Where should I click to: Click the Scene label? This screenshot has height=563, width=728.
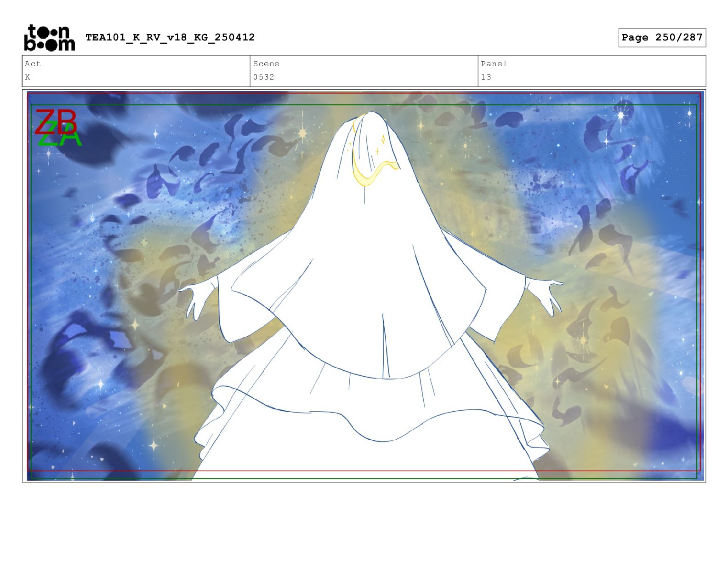(266, 64)
